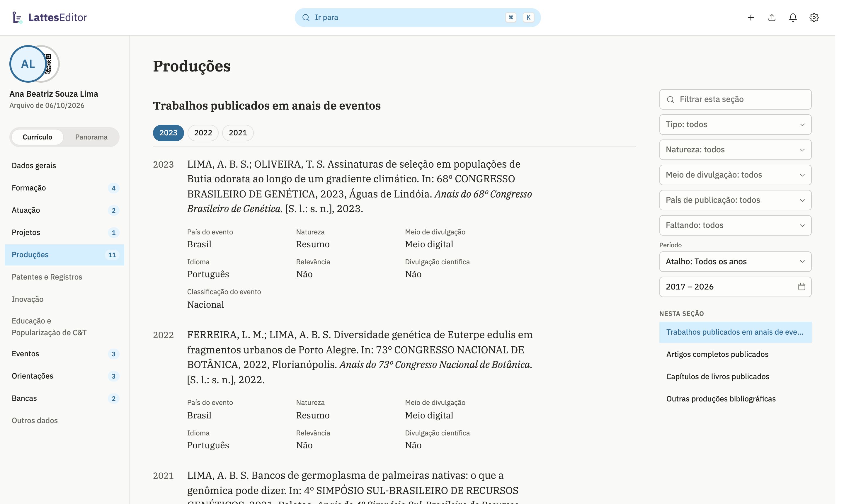The image size is (844, 504).
Task: Open calendar icon in period field
Action: click(x=802, y=287)
